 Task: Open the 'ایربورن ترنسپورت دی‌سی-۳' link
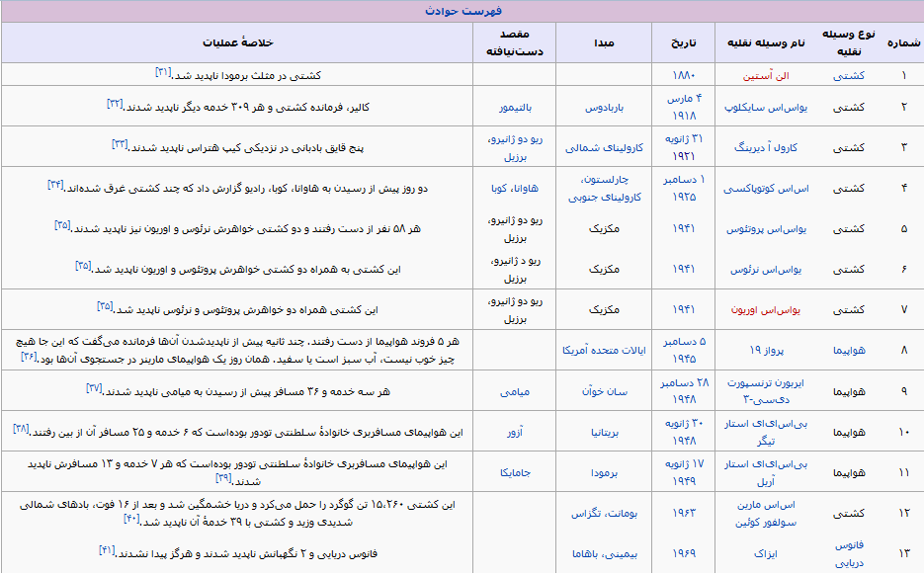[766, 390]
